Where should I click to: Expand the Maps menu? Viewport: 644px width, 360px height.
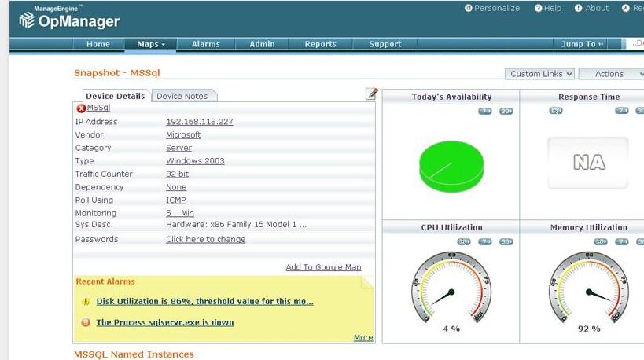(151, 44)
